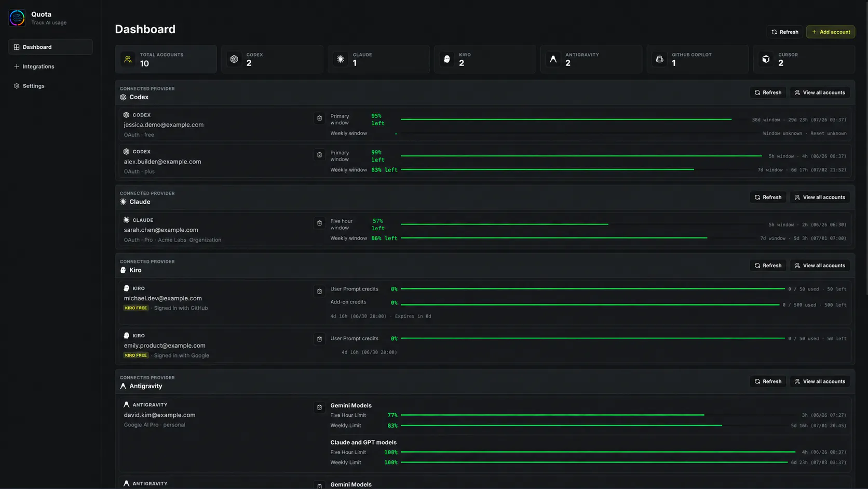The height and width of the screenshot is (489, 868).
Task: Click clipboard icon for emily.product@example.com
Action: pyautogui.click(x=319, y=339)
